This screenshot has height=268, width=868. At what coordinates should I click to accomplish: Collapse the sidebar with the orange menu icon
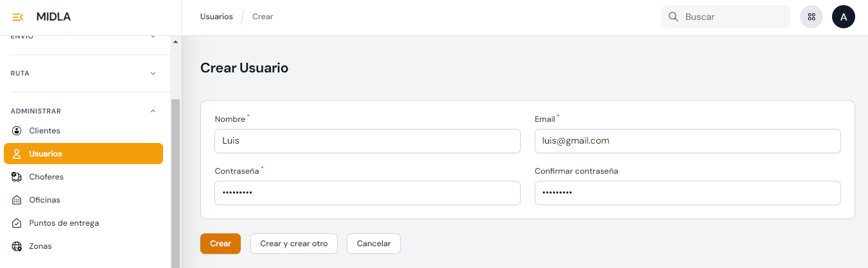[x=18, y=17]
